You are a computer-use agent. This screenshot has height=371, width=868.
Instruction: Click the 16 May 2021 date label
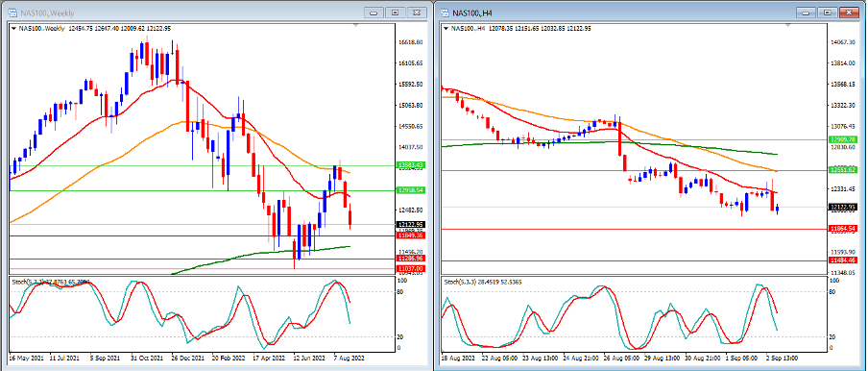(26, 359)
